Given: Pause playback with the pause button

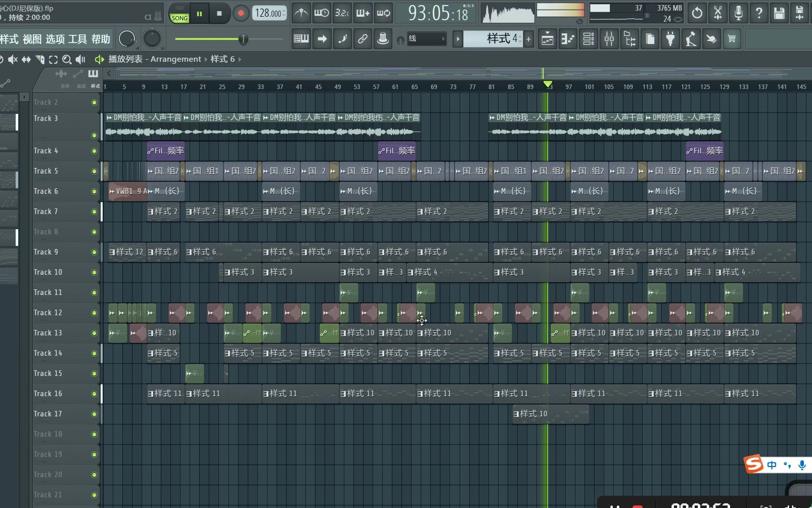Looking at the screenshot, I should (199, 14).
